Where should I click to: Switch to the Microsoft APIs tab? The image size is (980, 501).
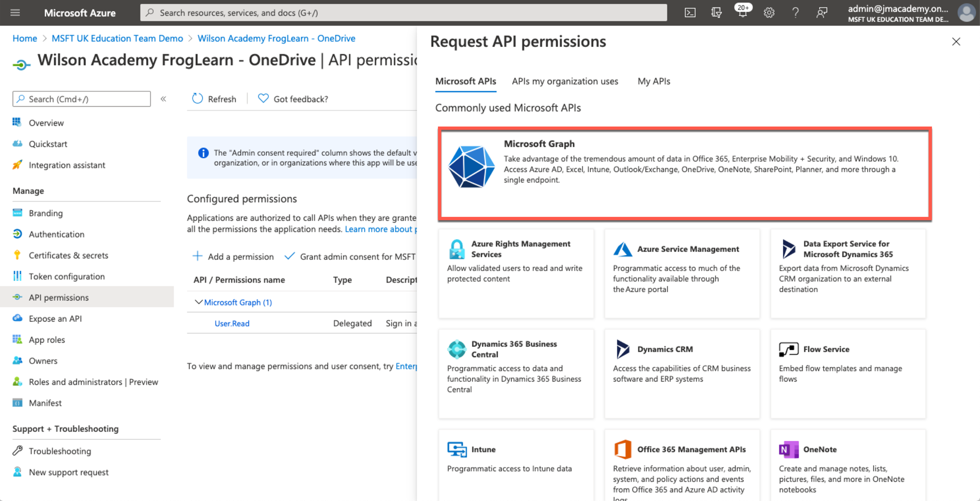(x=466, y=81)
